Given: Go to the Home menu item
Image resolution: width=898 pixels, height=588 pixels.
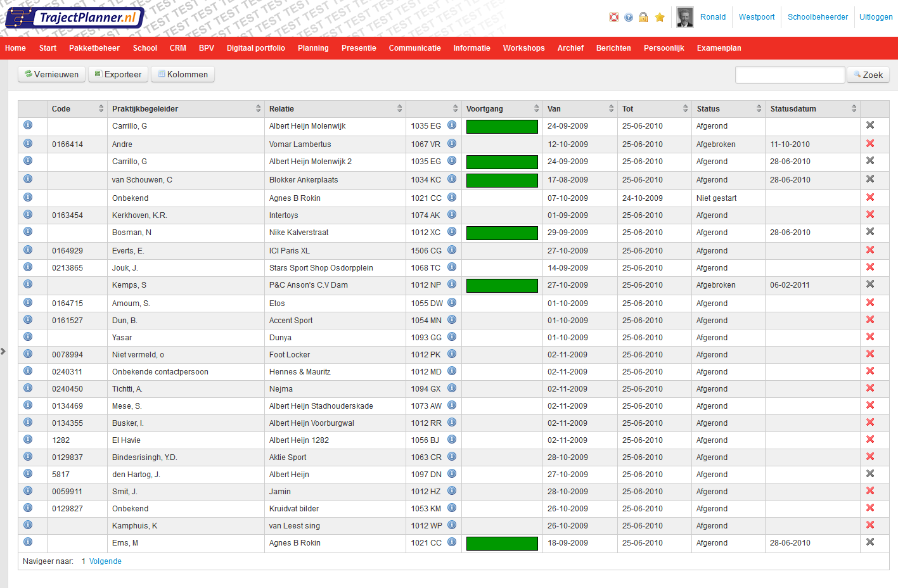Looking at the screenshot, I should (x=15, y=48).
